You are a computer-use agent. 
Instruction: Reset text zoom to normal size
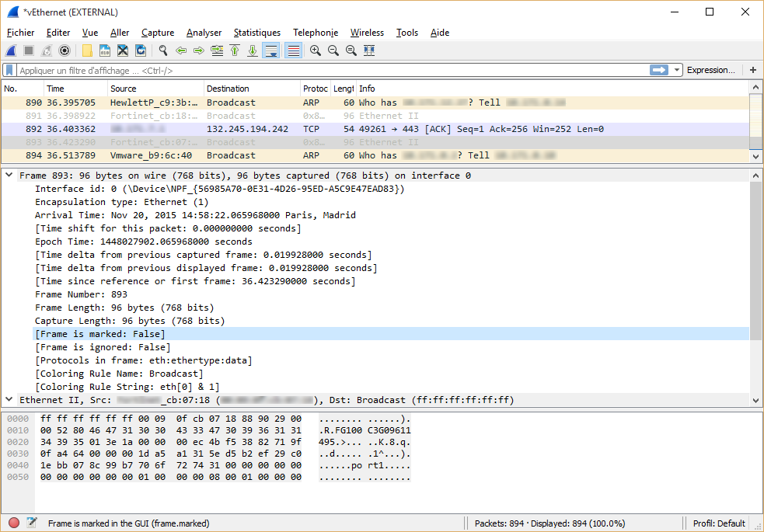[351, 50]
